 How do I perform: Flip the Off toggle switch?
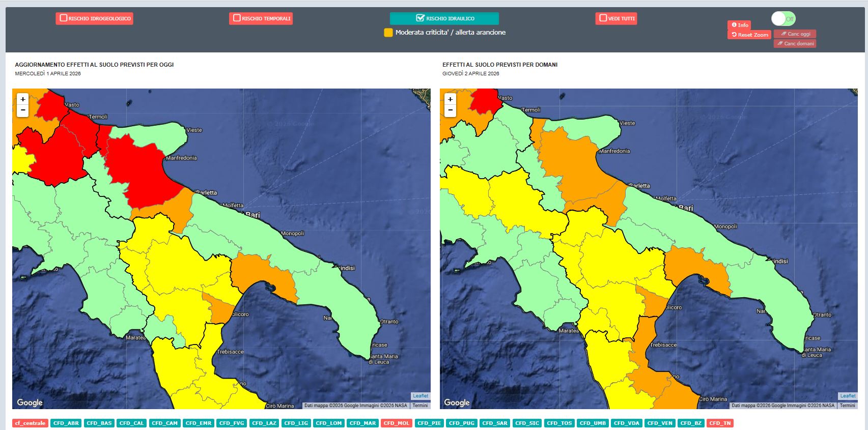[x=783, y=19]
